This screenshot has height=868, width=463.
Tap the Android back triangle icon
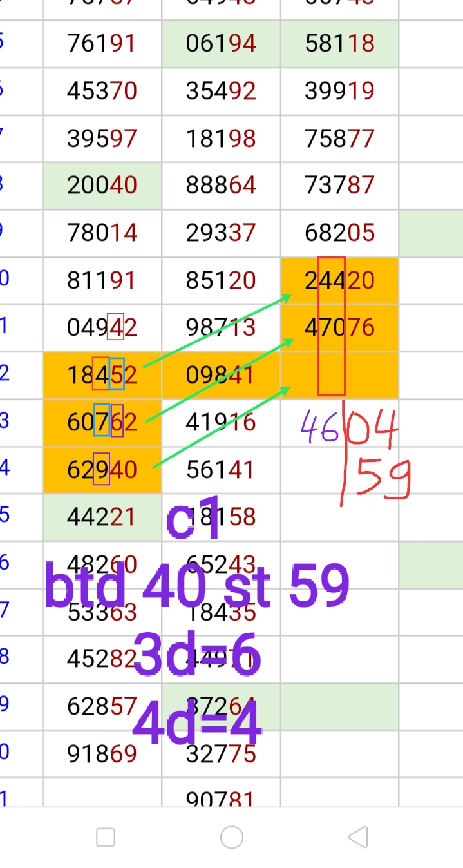pyautogui.click(x=358, y=837)
